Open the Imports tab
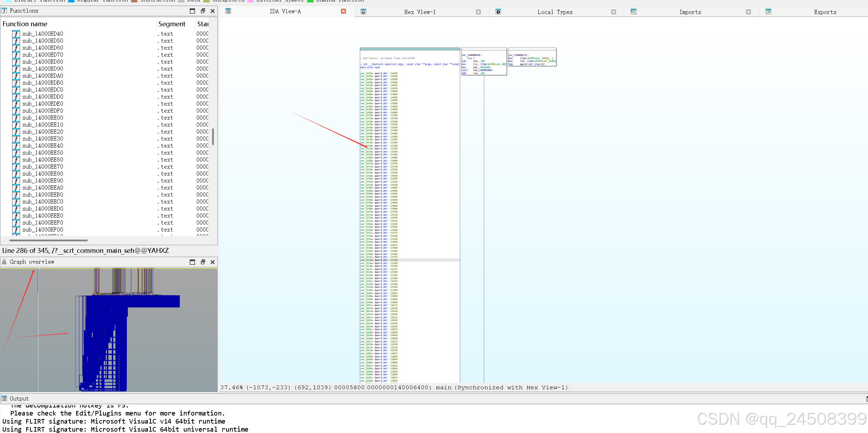 (x=690, y=12)
